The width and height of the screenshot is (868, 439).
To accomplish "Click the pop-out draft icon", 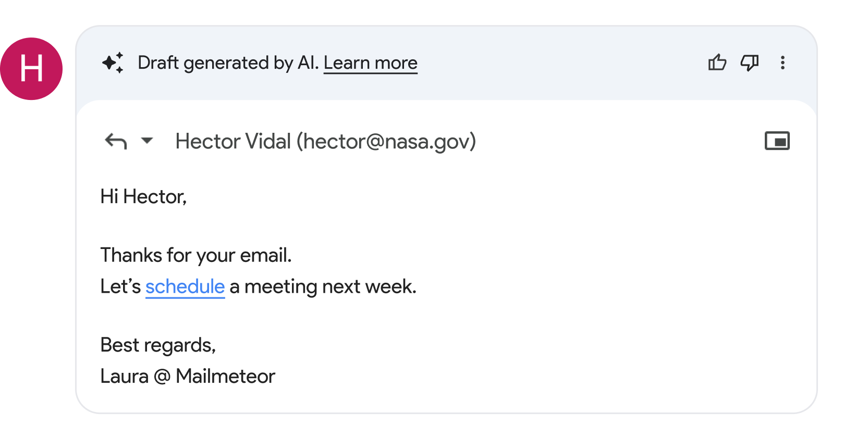I will click(x=777, y=141).
